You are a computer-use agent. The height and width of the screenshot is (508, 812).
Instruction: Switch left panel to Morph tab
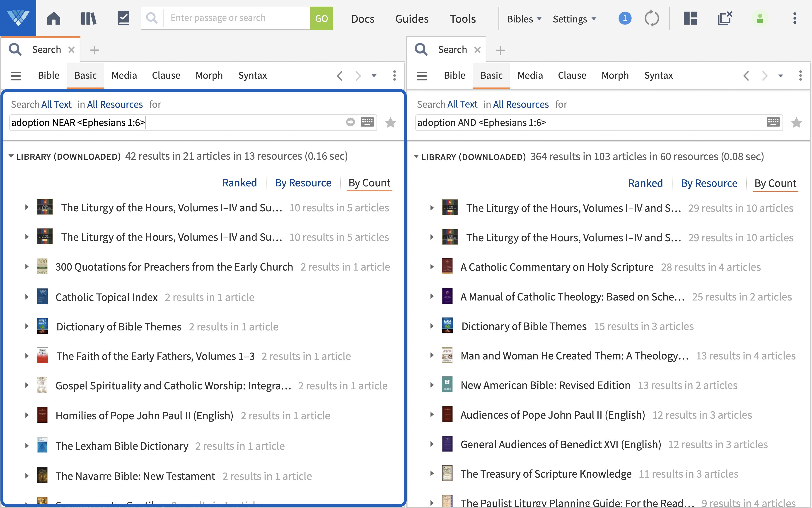click(209, 75)
